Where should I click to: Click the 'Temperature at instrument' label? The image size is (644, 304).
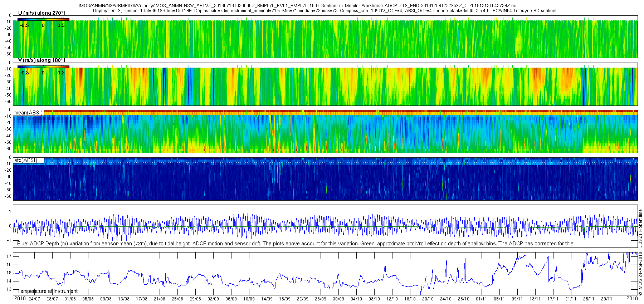coord(48,291)
